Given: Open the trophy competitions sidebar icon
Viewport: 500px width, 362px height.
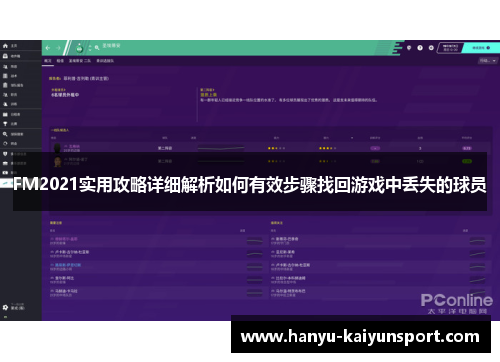Looking at the screenshot, I should click(5, 124).
